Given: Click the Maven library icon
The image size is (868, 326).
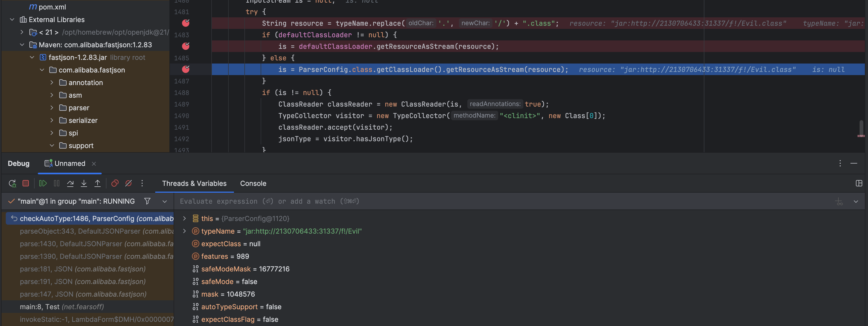Looking at the screenshot, I should coord(33,45).
